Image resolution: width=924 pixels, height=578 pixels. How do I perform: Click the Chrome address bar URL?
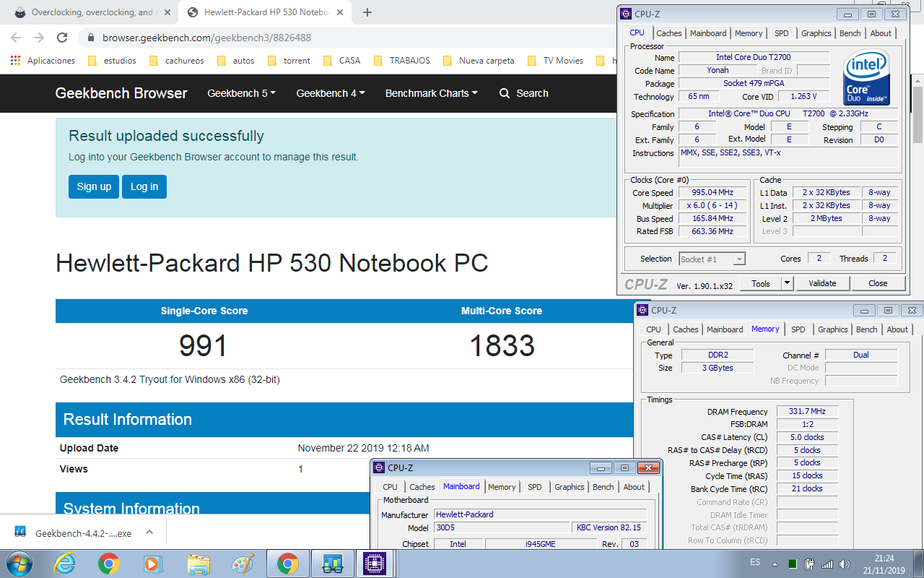(x=206, y=38)
